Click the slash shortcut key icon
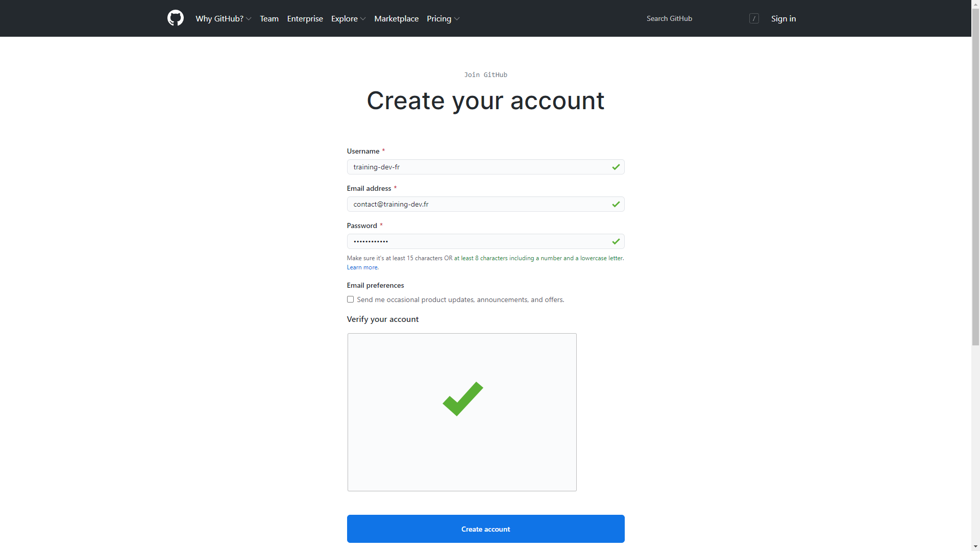 click(754, 18)
